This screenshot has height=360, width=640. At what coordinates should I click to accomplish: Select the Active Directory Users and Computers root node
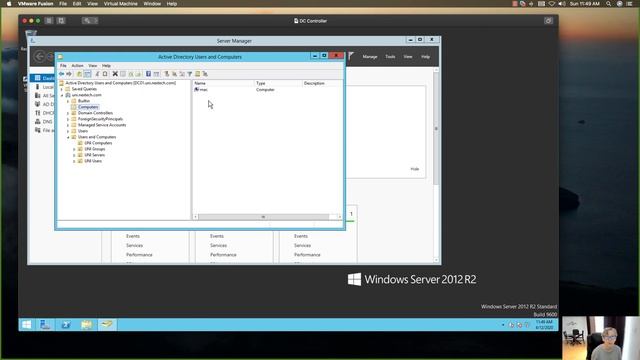pos(120,83)
